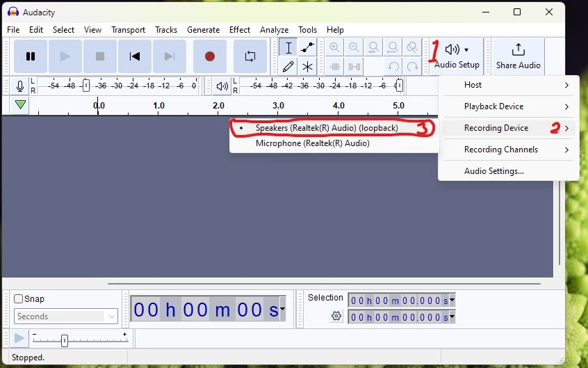Click the Share Audio button
Image resolution: width=588 pixels, height=368 pixels.
(x=518, y=56)
